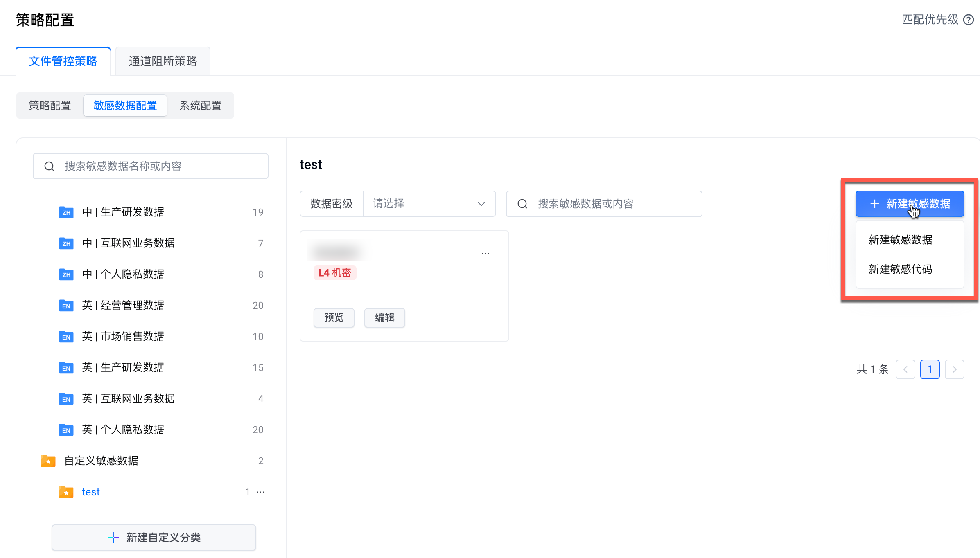The image size is (980, 558).
Task: Select 自定义敏感数据 parent category
Action: click(x=151, y=461)
